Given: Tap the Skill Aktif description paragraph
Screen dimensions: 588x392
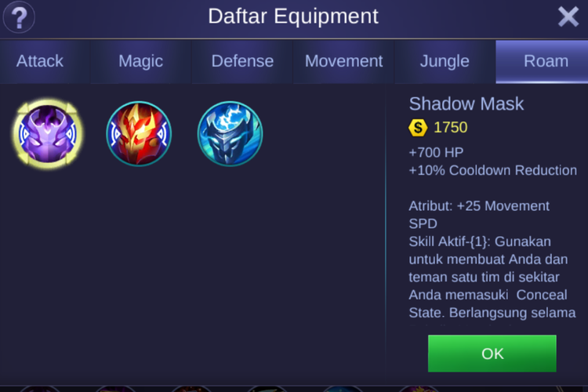Looking at the screenshot, I should 492,277.
